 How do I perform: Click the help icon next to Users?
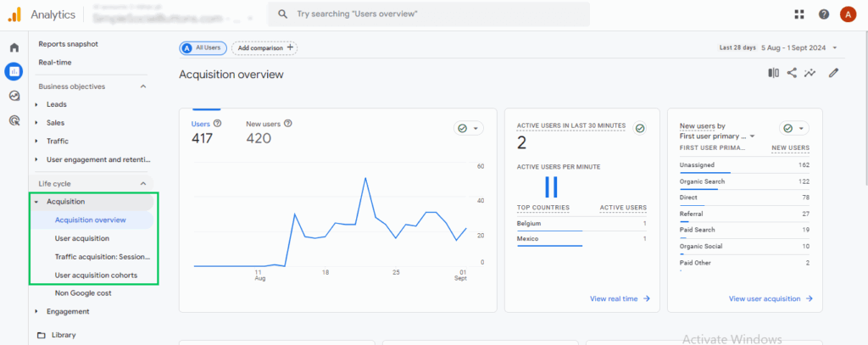click(x=218, y=124)
